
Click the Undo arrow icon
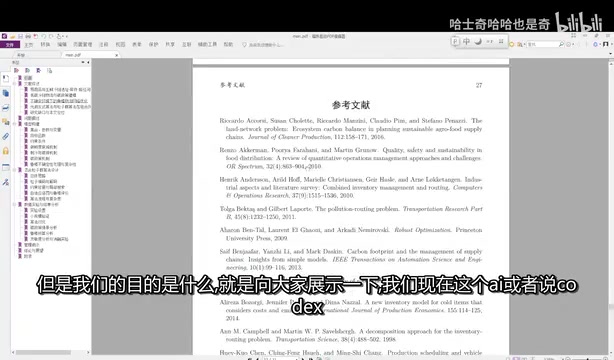(x=43, y=36)
